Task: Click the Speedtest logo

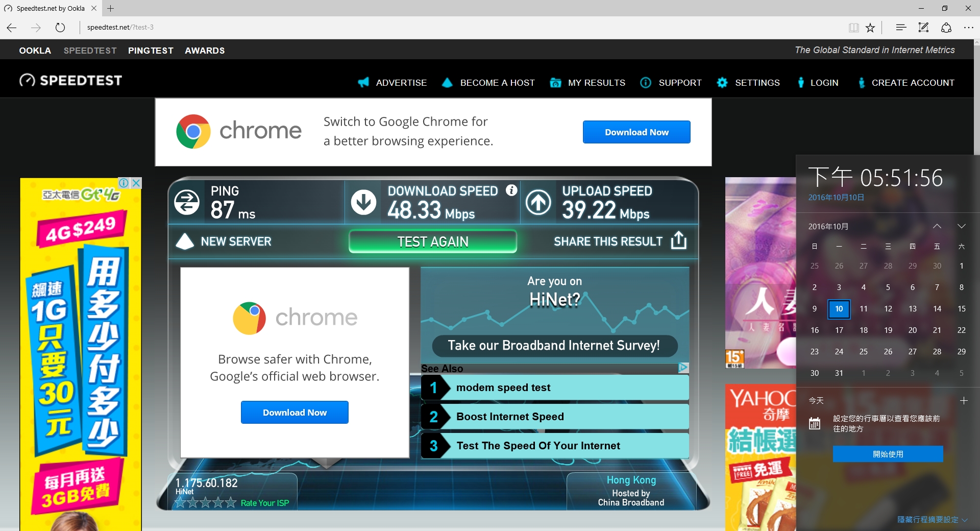Action: point(71,80)
